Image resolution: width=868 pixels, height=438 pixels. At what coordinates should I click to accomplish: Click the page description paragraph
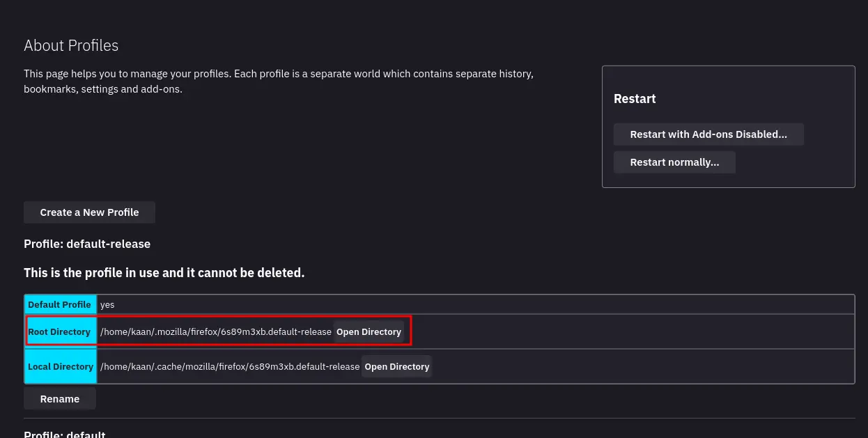[x=279, y=81]
